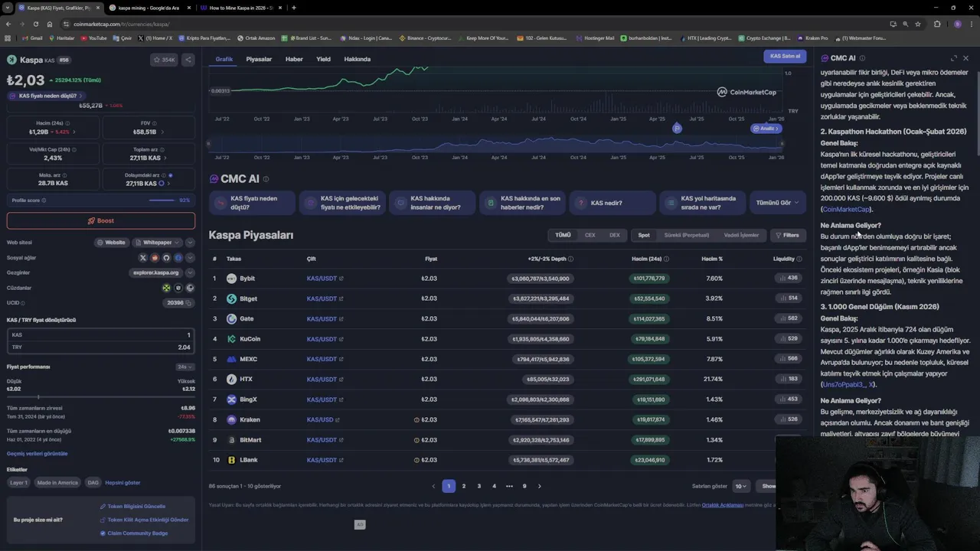Expand Whitepaper dropdown
Viewport: 980px width, 551px height.
[x=157, y=243]
